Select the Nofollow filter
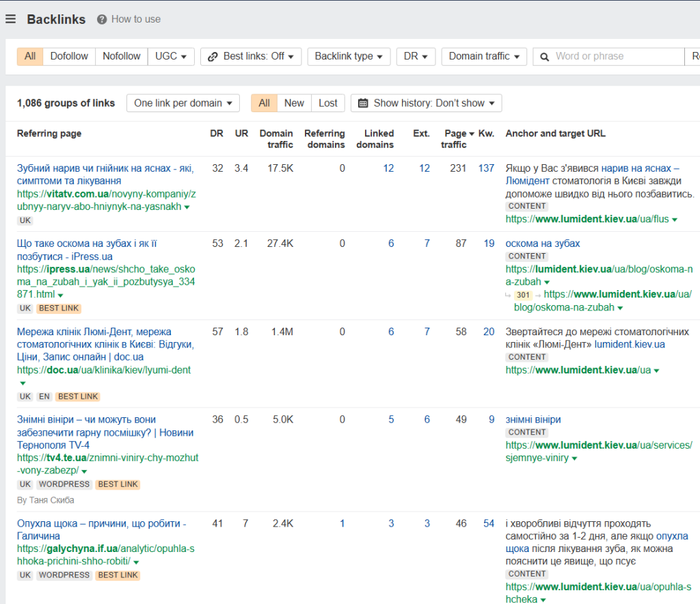Screen dimensions: 700x604 tap(122, 56)
